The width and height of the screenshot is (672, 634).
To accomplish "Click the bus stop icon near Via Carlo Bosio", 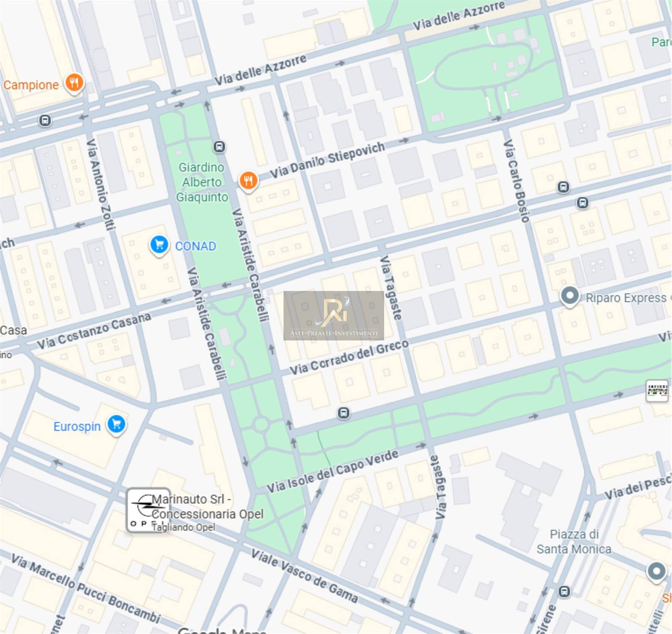I will click(x=563, y=187).
